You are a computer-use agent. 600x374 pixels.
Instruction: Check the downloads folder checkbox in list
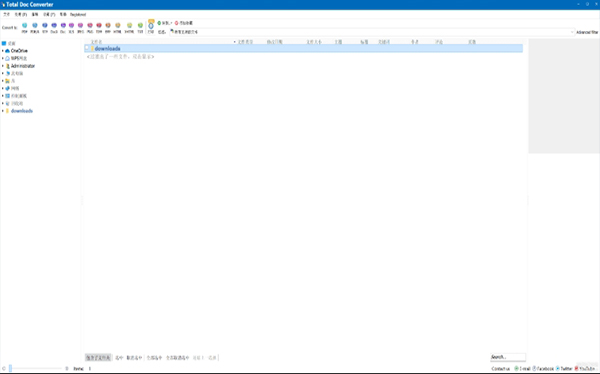87,48
